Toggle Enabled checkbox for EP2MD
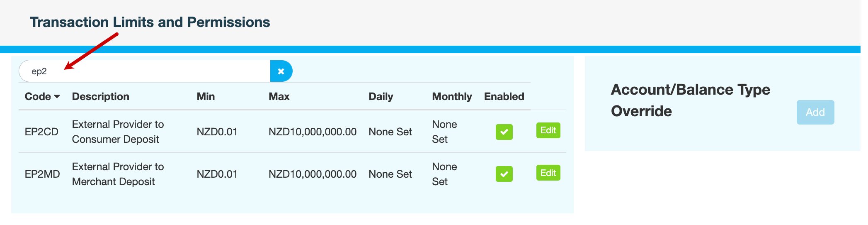This screenshot has width=868, height=225. 504,174
